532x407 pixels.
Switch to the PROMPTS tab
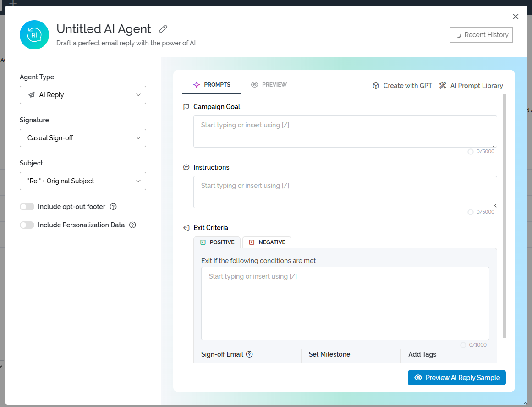tap(211, 85)
